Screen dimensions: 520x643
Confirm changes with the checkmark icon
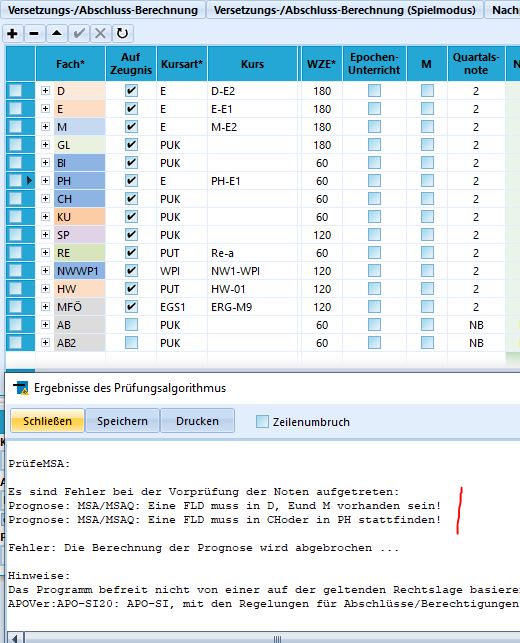(x=79, y=33)
